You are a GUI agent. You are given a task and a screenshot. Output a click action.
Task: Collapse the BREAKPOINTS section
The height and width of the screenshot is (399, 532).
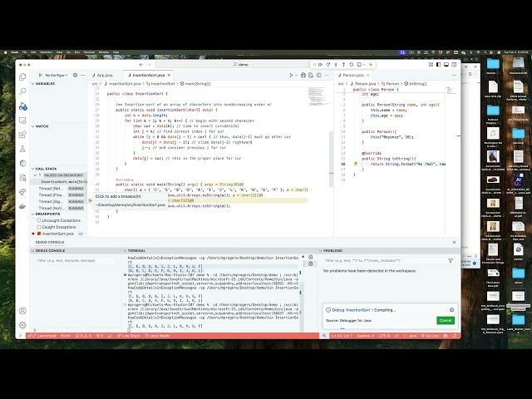33,214
